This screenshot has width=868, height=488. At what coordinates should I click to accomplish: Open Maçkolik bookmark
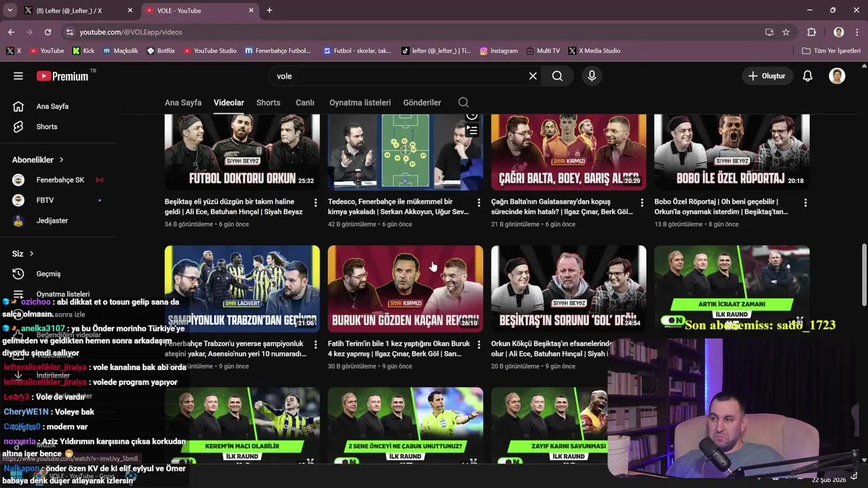click(x=120, y=51)
